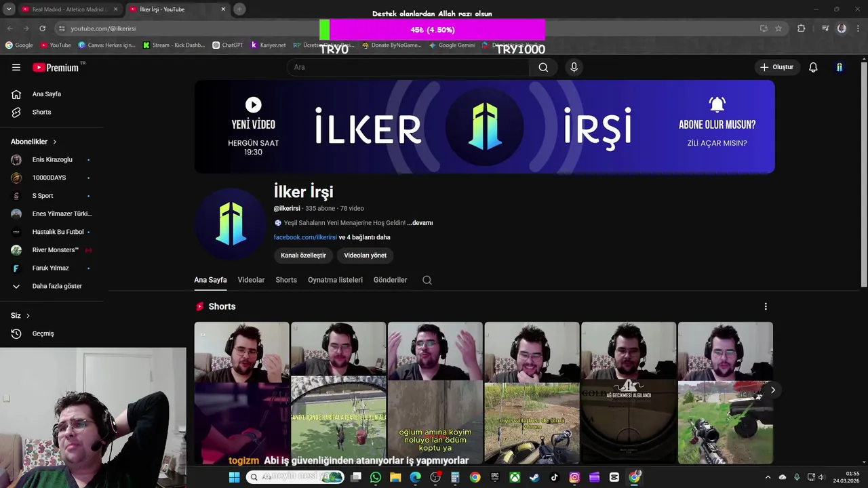Open Shorts from the left sidebar
The width and height of the screenshot is (868, 488).
pyautogui.click(x=41, y=112)
